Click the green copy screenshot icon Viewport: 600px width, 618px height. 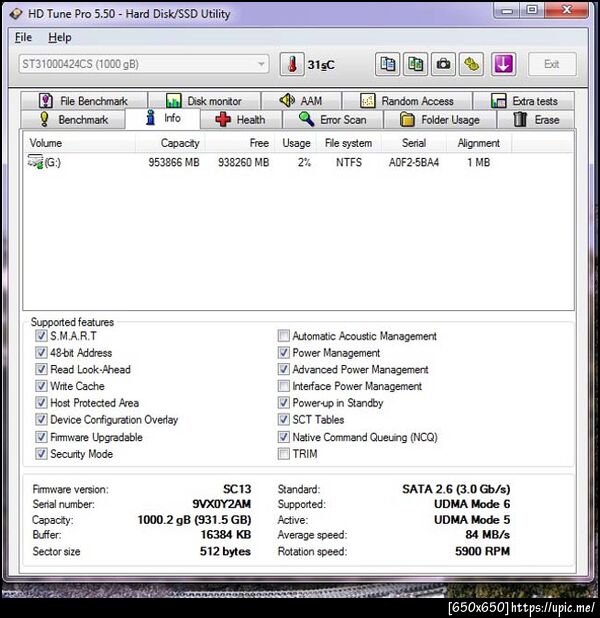(416, 64)
